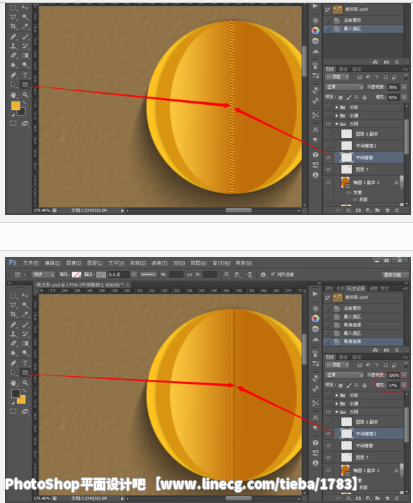Hide the 椭圆 1 副本 2 layer in the upper screenshot

[x=328, y=182]
